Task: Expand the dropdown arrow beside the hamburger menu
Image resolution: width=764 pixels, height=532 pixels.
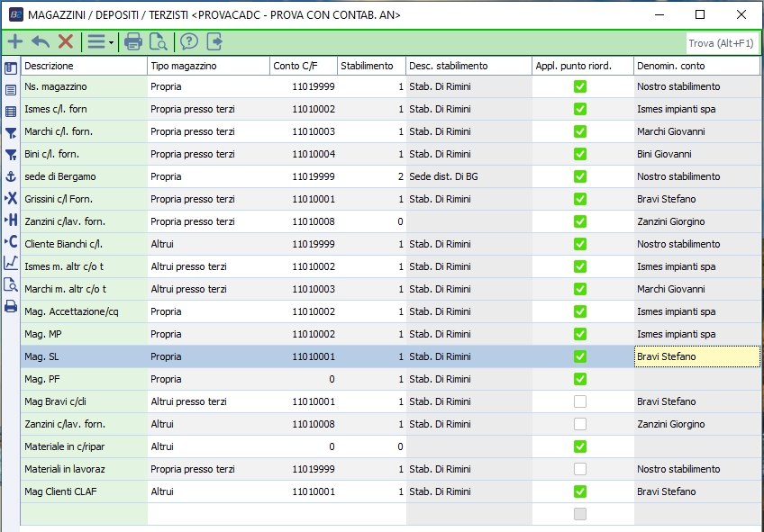Action: [x=112, y=43]
